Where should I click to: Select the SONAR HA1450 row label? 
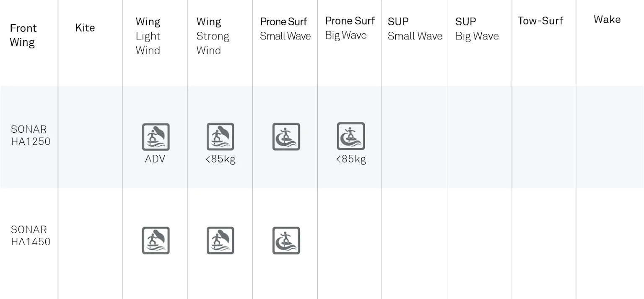(30, 236)
